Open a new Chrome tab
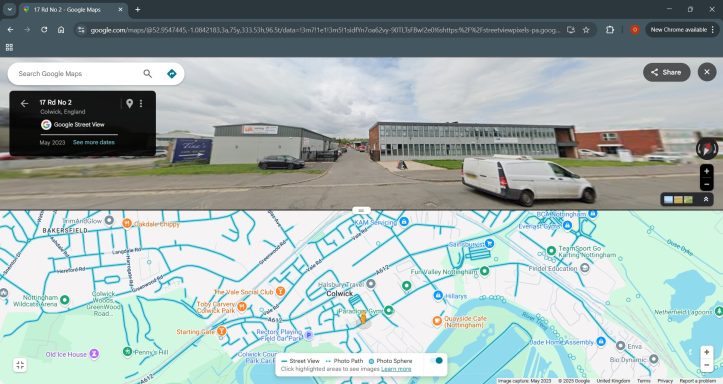 coord(137,9)
